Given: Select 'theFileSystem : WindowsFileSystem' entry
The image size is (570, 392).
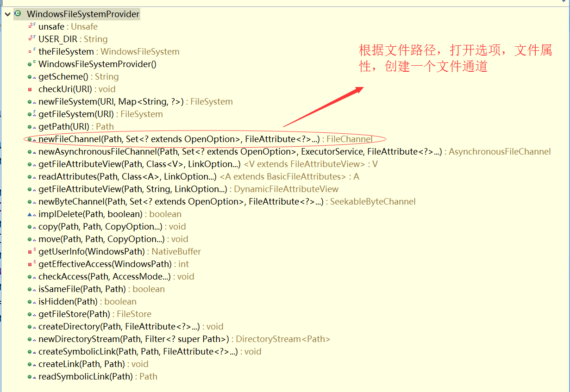Looking at the screenshot, I should (x=109, y=52).
